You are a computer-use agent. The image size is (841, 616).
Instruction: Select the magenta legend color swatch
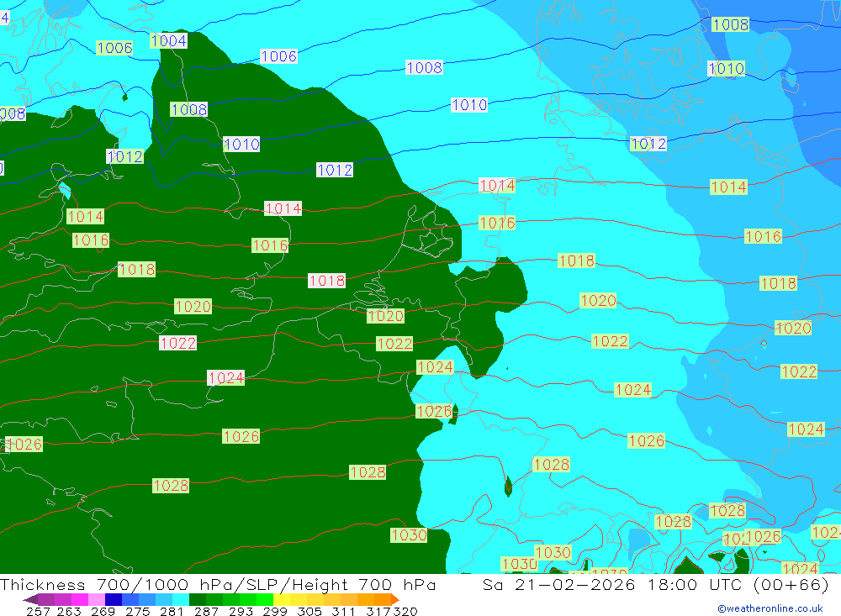tap(80, 599)
